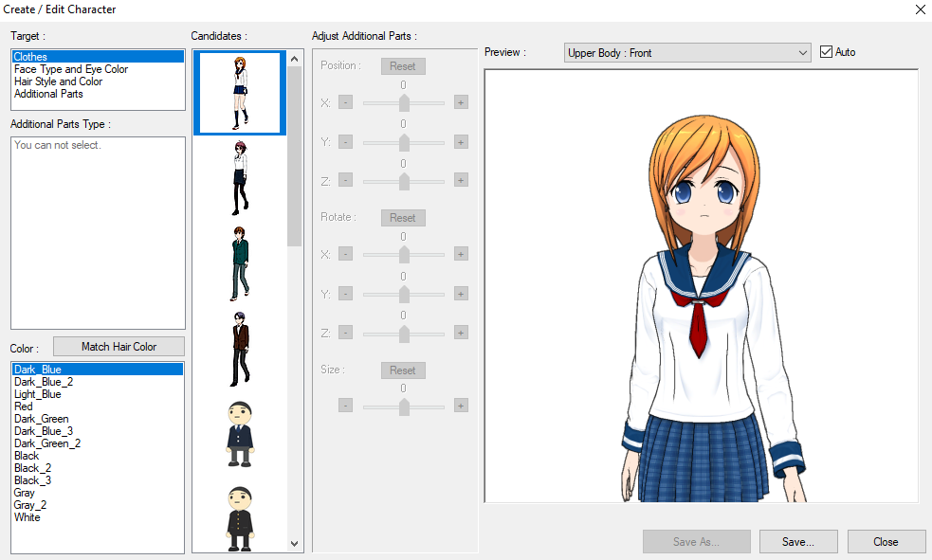Choose the Gray_2 color

[x=98, y=505]
